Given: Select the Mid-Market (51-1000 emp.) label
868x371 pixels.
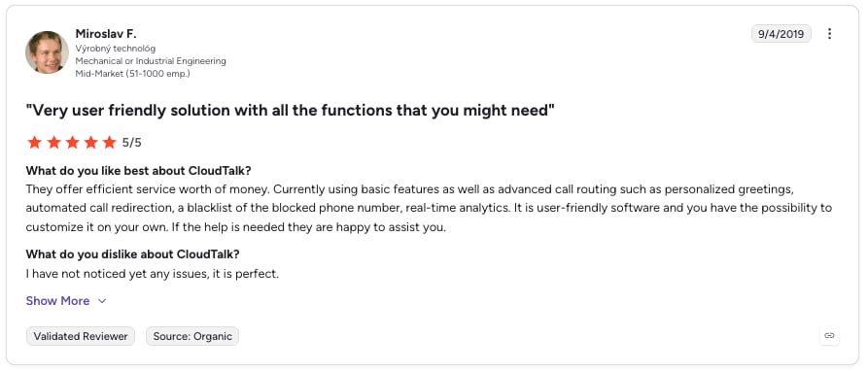Looking at the screenshot, I should (133, 73).
